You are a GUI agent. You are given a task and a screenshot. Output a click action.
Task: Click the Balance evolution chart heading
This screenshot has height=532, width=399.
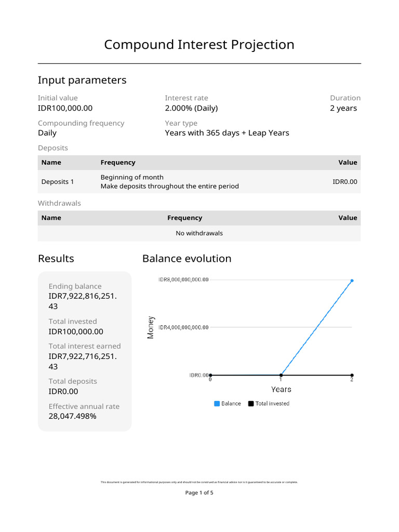coord(187,259)
